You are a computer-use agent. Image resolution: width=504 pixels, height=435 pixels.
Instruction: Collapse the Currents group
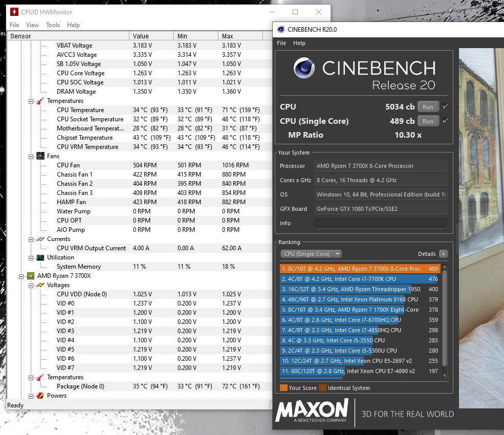pyautogui.click(x=31, y=240)
